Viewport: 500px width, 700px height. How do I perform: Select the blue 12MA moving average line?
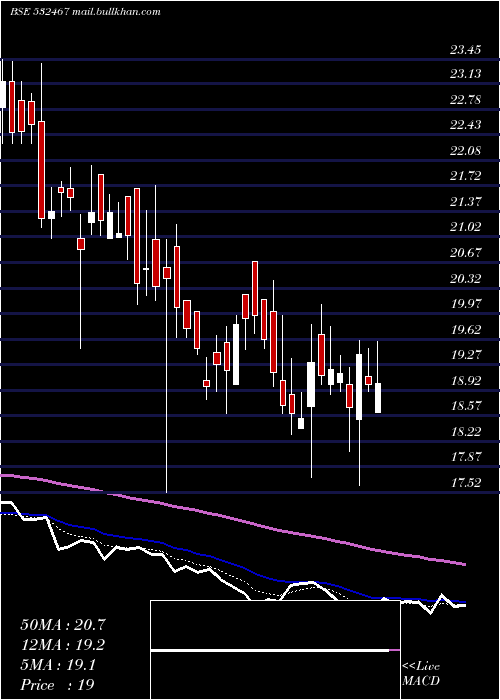[232, 565]
